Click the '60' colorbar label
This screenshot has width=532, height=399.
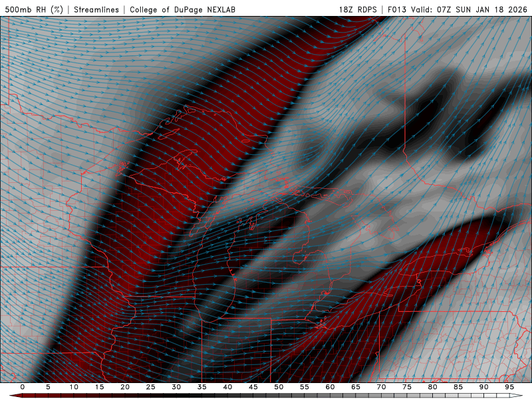330,387
